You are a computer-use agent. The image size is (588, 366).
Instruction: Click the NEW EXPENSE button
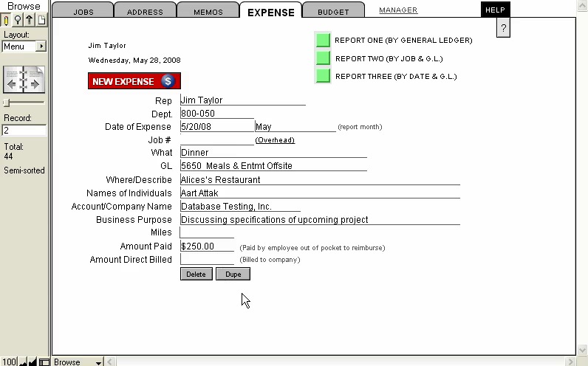134,81
